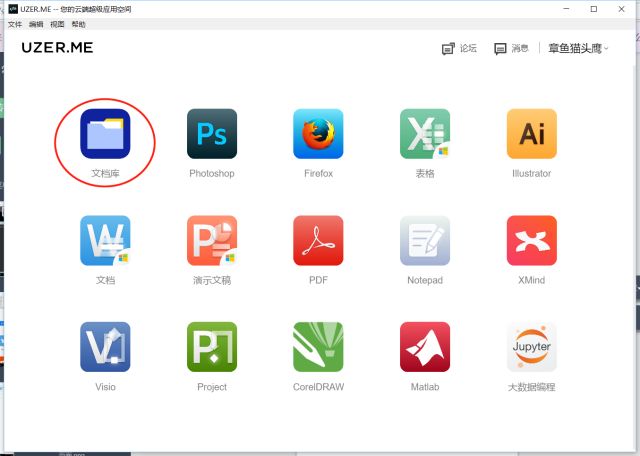Open the 帮助 menu
The width and height of the screenshot is (640, 456).
point(78,24)
